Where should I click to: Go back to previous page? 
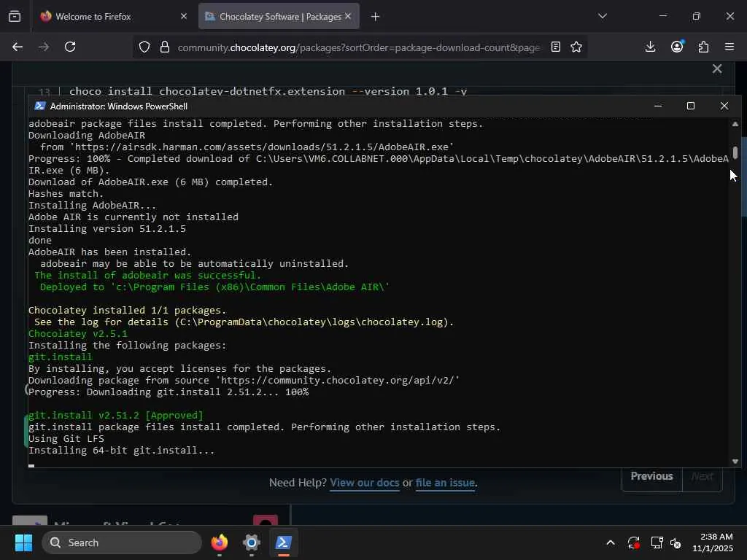(x=18, y=47)
